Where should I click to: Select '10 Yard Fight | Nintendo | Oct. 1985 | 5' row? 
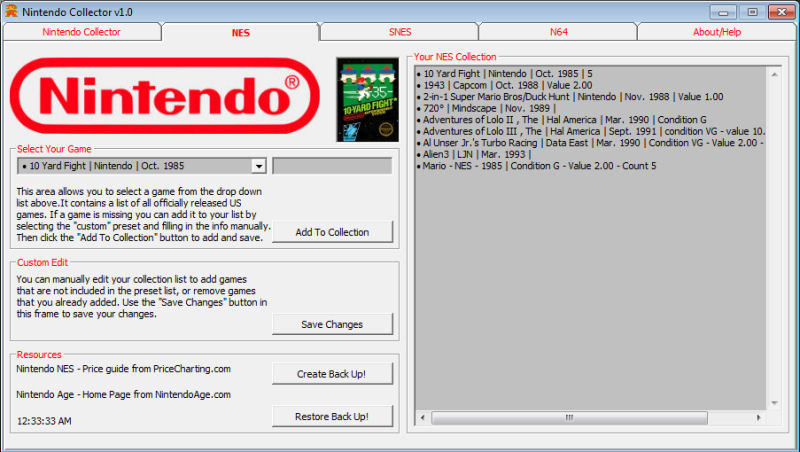pyautogui.click(x=504, y=73)
